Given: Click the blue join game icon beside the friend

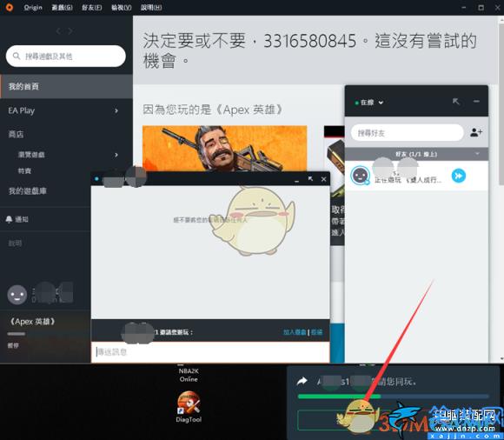Looking at the screenshot, I should (x=459, y=176).
